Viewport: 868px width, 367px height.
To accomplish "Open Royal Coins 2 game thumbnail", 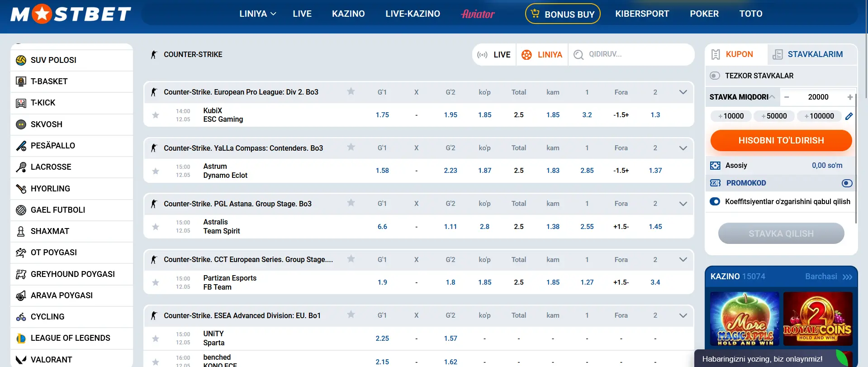I will (818, 319).
